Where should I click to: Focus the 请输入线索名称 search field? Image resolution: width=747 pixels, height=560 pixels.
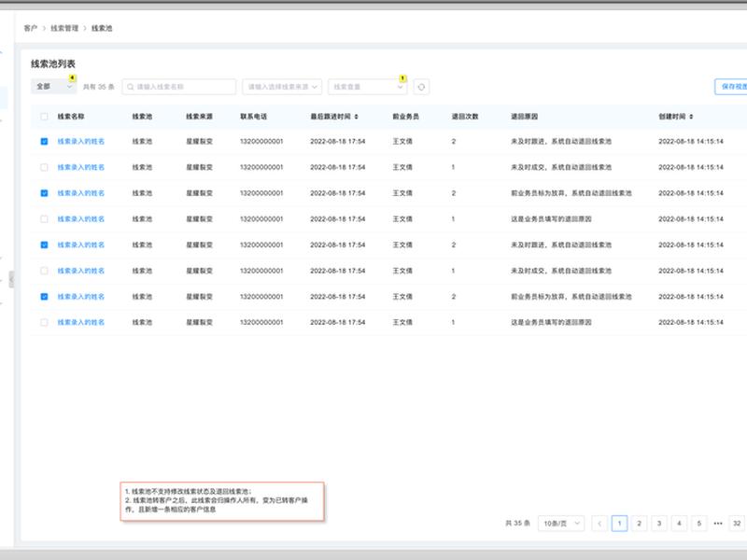click(x=178, y=87)
